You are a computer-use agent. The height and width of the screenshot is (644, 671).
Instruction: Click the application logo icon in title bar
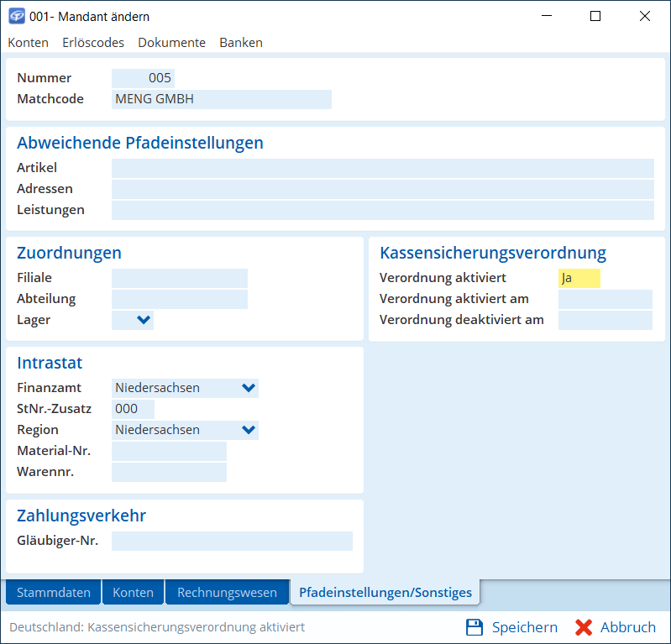click(16, 16)
